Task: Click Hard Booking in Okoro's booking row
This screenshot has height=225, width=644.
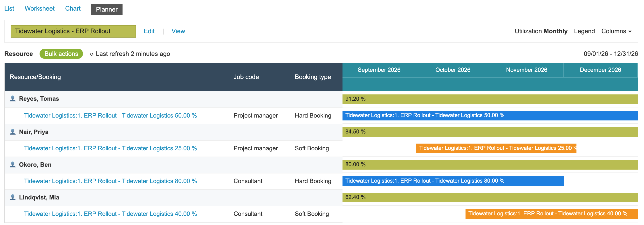Action: click(x=313, y=181)
